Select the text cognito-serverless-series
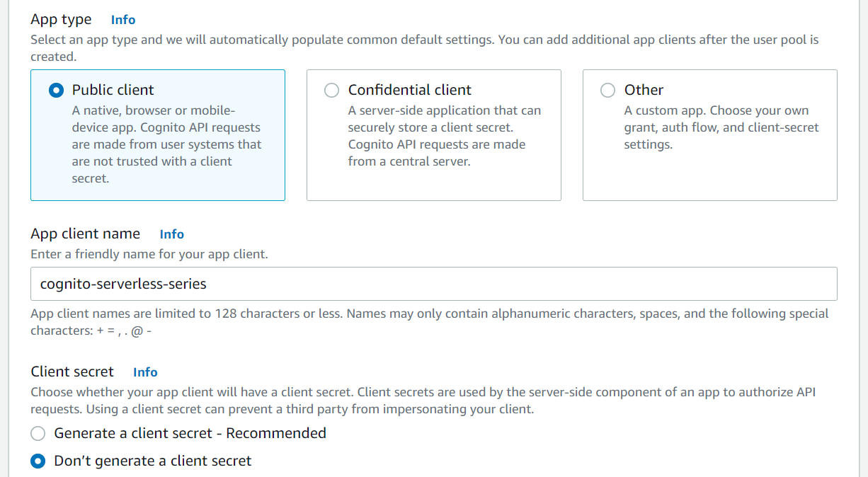Screen dimensions: 868x477 coord(124,283)
